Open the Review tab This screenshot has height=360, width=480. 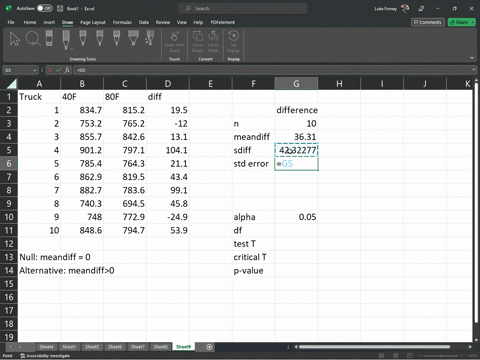coord(163,22)
